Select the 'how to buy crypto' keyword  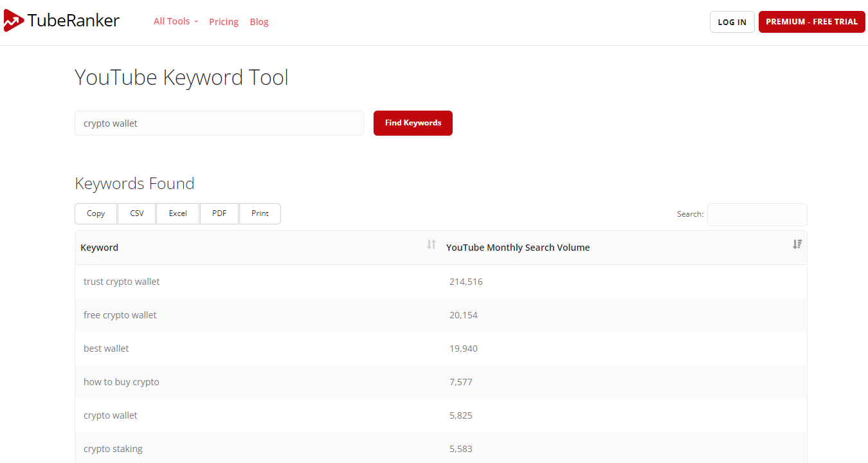(122, 382)
